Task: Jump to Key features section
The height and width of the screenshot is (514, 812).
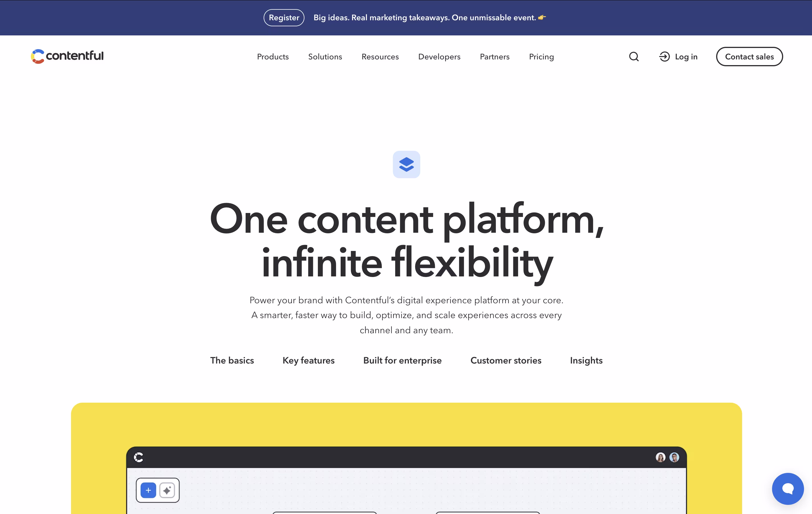Action: coord(308,360)
